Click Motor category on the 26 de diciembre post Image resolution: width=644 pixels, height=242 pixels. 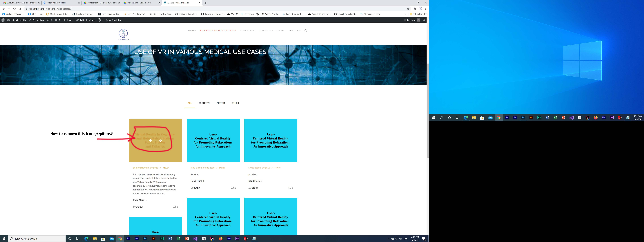coord(165,168)
